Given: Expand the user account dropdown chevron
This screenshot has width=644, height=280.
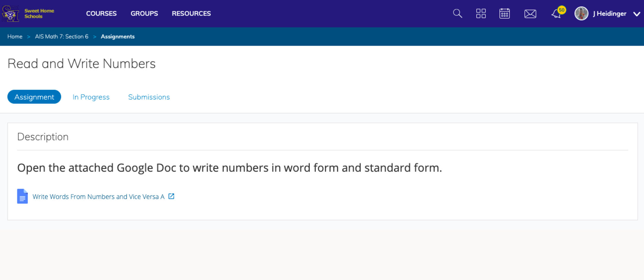Looking at the screenshot, I should click(x=636, y=14).
